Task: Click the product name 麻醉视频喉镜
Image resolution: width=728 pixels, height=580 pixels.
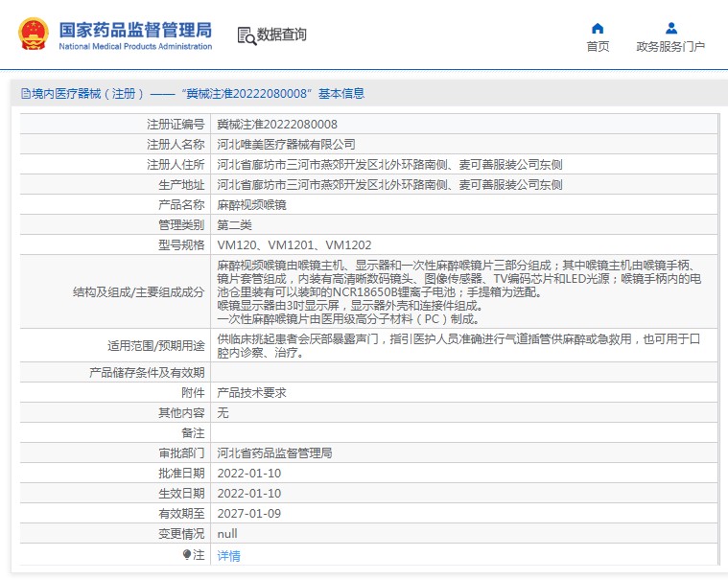Action: pos(251,205)
